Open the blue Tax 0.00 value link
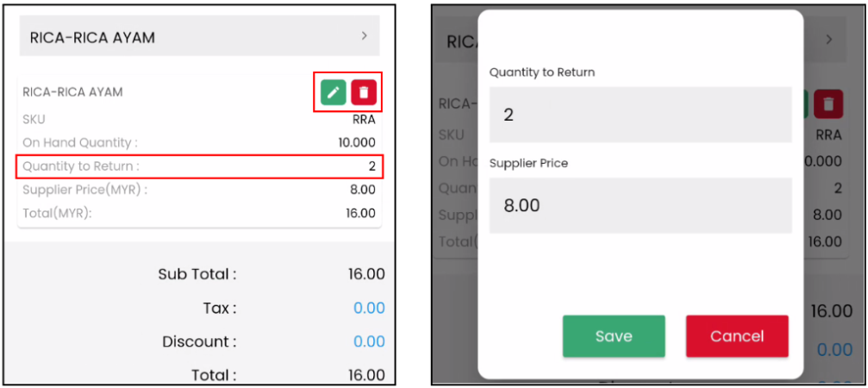 coord(369,308)
